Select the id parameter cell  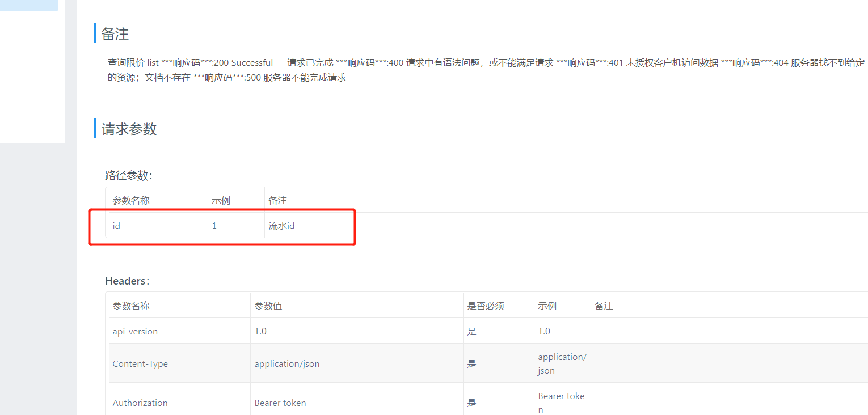[116, 226]
